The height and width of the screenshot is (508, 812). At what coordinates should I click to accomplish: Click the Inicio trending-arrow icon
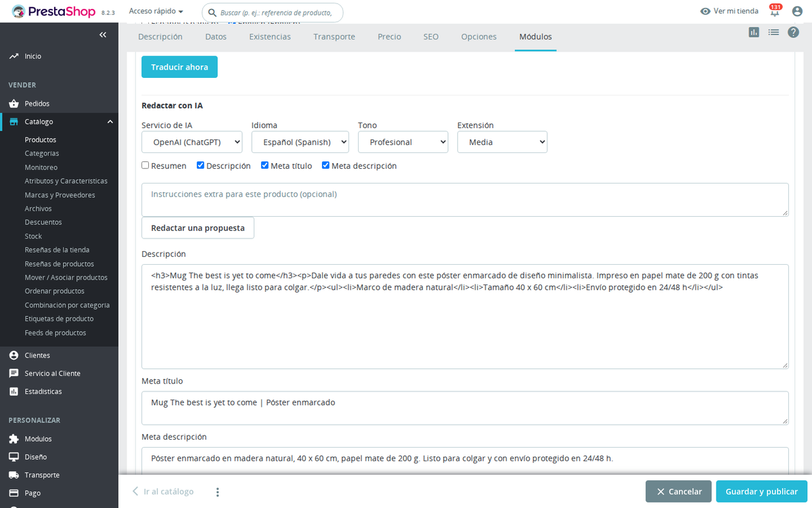(14, 56)
